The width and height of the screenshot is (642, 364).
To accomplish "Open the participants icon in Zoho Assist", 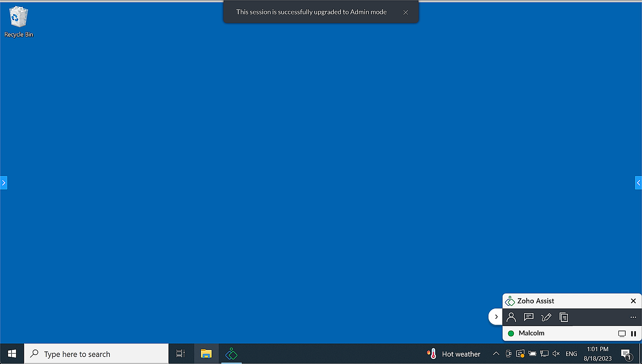I will point(511,317).
